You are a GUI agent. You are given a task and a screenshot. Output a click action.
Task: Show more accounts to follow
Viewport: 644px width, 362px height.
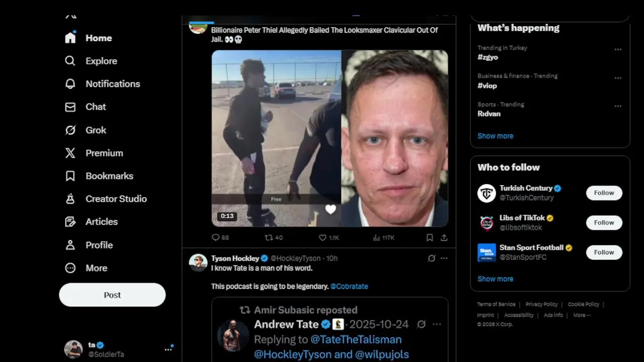[x=495, y=279]
